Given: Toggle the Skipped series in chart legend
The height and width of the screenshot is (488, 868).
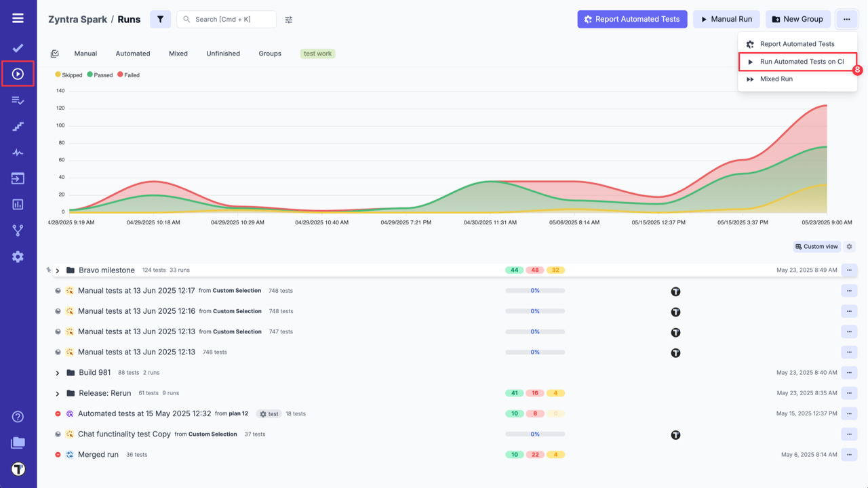Looking at the screenshot, I should click(68, 75).
